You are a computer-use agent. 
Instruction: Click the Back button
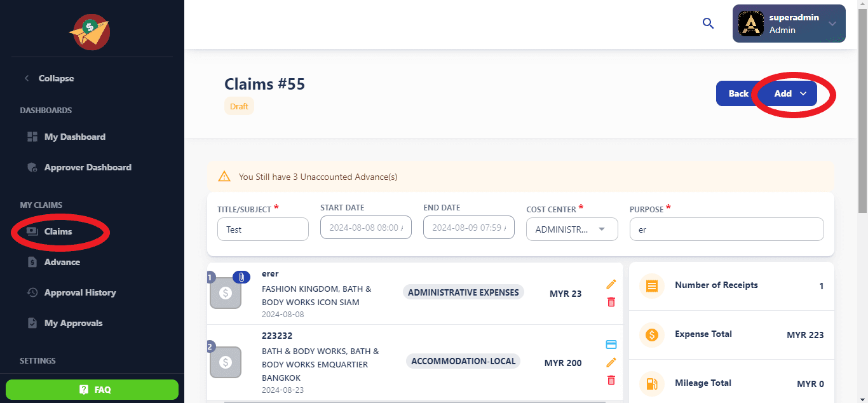pyautogui.click(x=737, y=93)
